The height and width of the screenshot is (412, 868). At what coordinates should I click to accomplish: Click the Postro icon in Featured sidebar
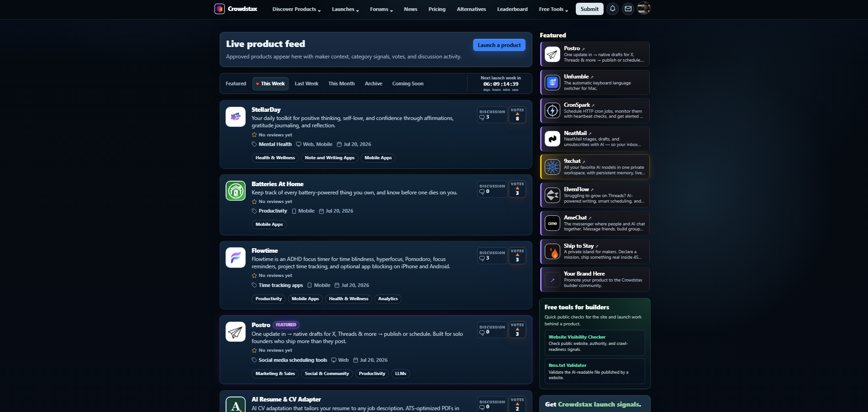coord(552,54)
